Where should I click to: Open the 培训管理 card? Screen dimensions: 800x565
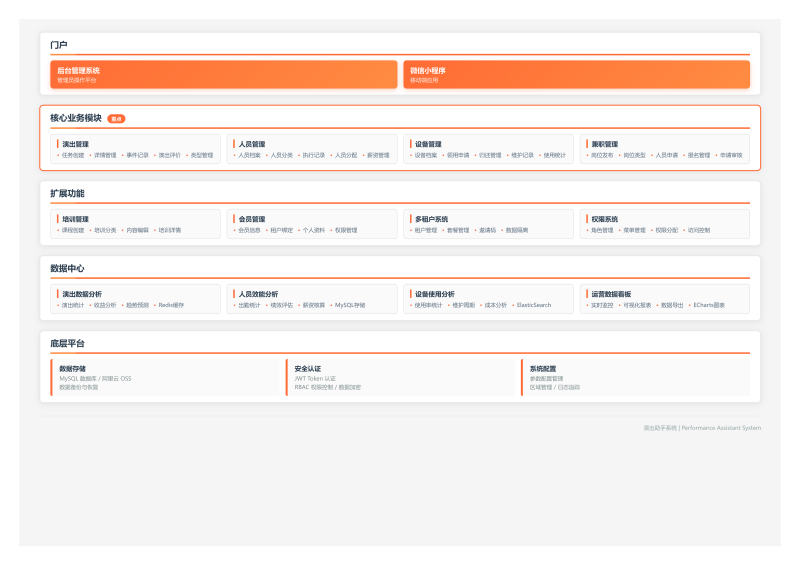[135, 224]
